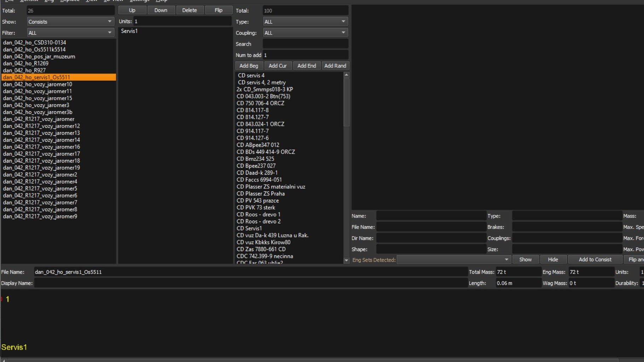This screenshot has width=644, height=362.
Task: Open the Type dropdown
Action: [x=305, y=22]
